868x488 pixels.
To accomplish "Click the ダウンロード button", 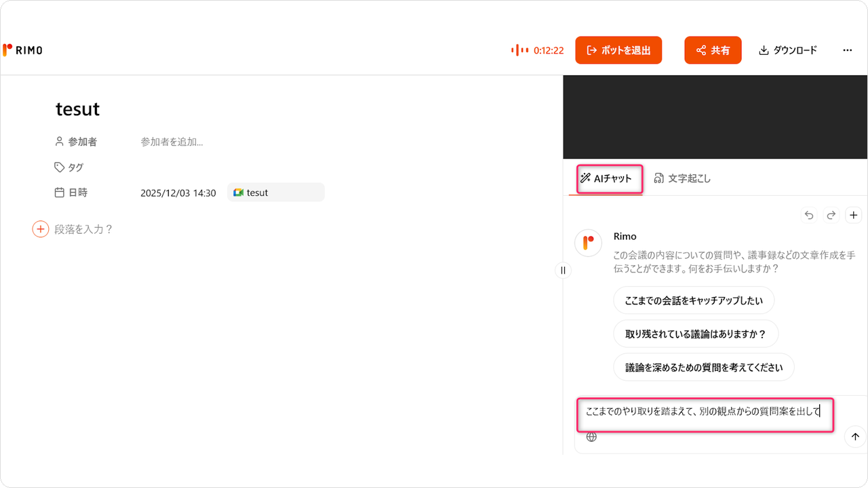I will 788,50.
